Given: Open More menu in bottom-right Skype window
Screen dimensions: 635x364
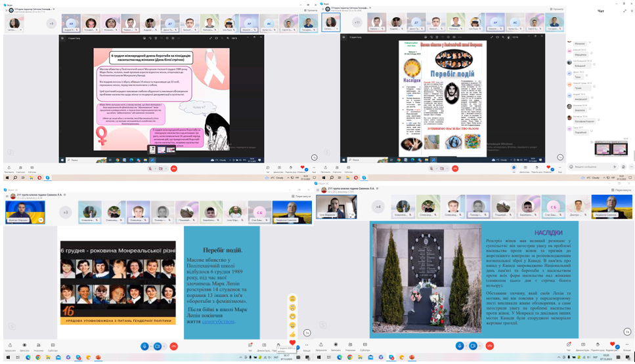Looking at the screenshot, I should tap(627, 346).
